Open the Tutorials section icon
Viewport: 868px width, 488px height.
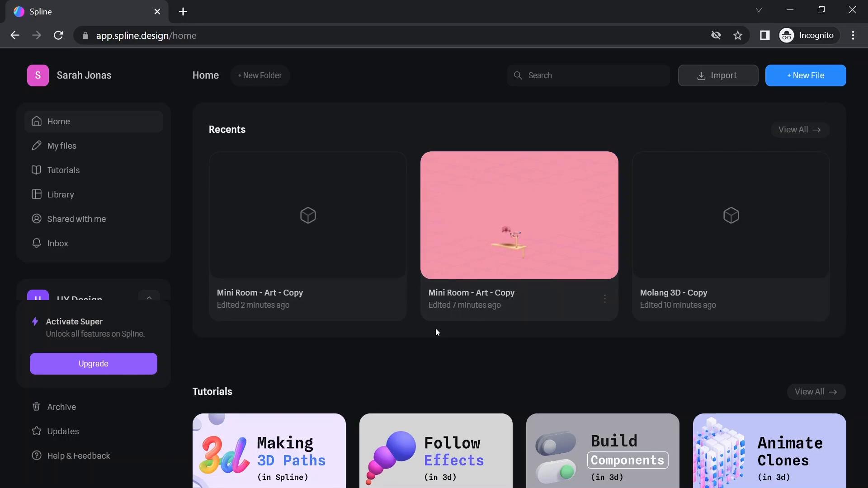pos(36,170)
